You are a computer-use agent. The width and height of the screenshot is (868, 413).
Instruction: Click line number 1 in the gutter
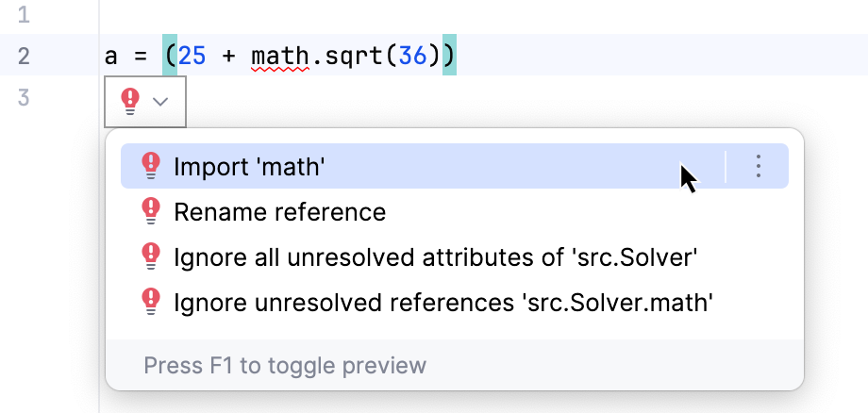tap(24, 15)
